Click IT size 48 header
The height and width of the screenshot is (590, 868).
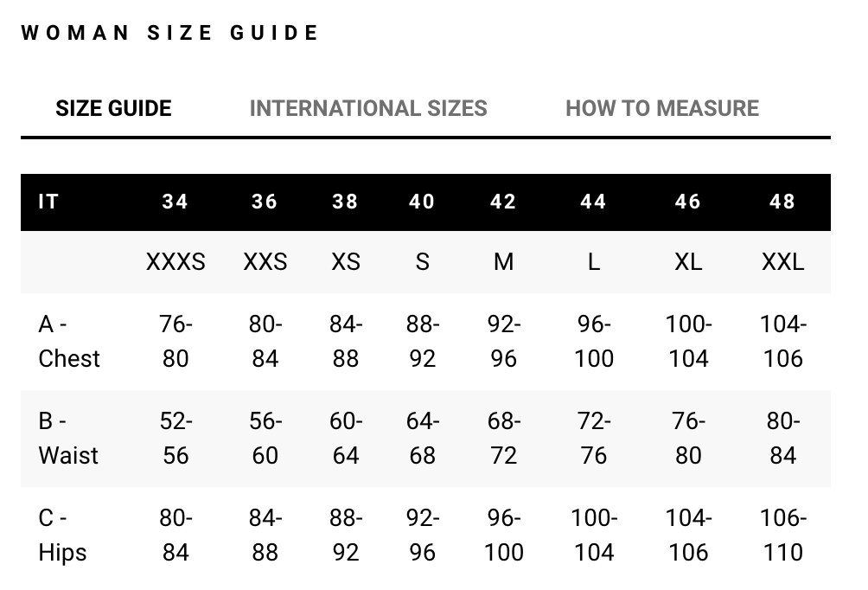click(782, 202)
